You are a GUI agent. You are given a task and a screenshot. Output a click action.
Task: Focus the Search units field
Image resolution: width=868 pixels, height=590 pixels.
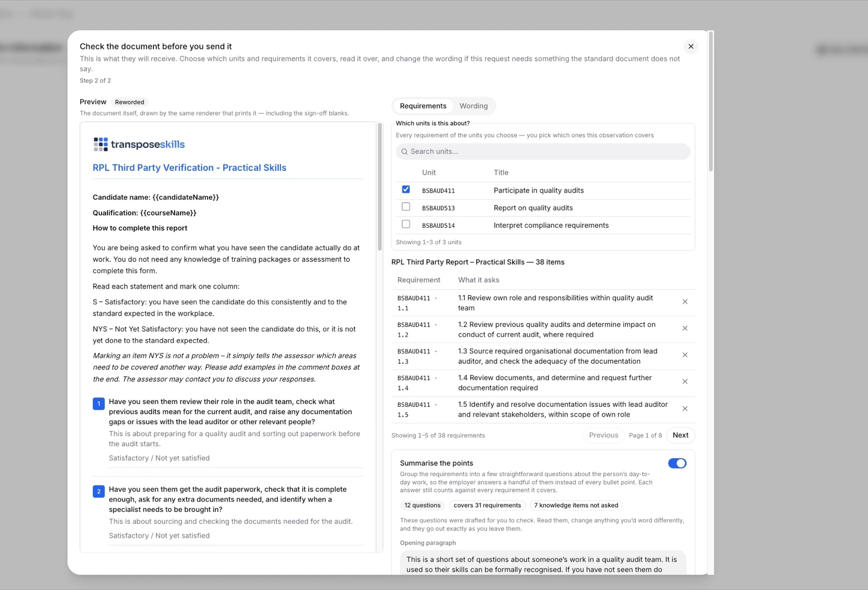pos(543,151)
